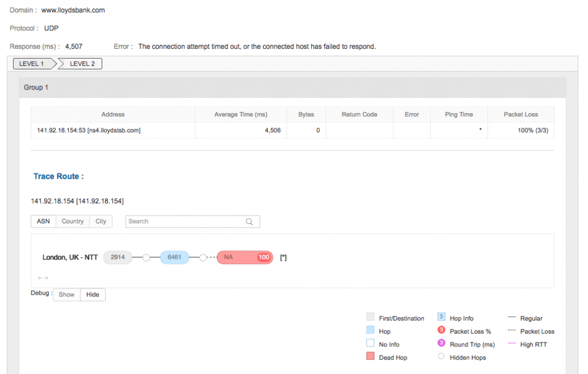Click the 141.92.18.154 [141.92.18.154] trace label

point(78,201)
